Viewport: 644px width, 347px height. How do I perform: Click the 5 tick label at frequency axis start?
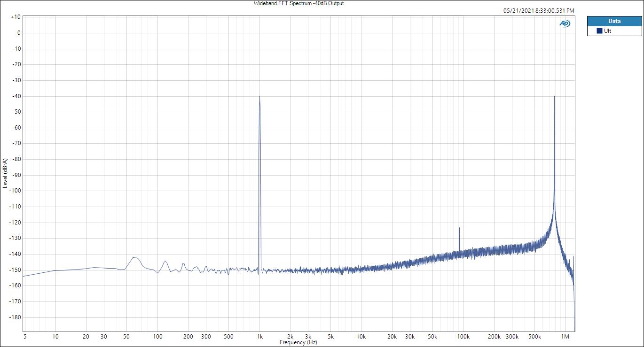pos(24,337)
